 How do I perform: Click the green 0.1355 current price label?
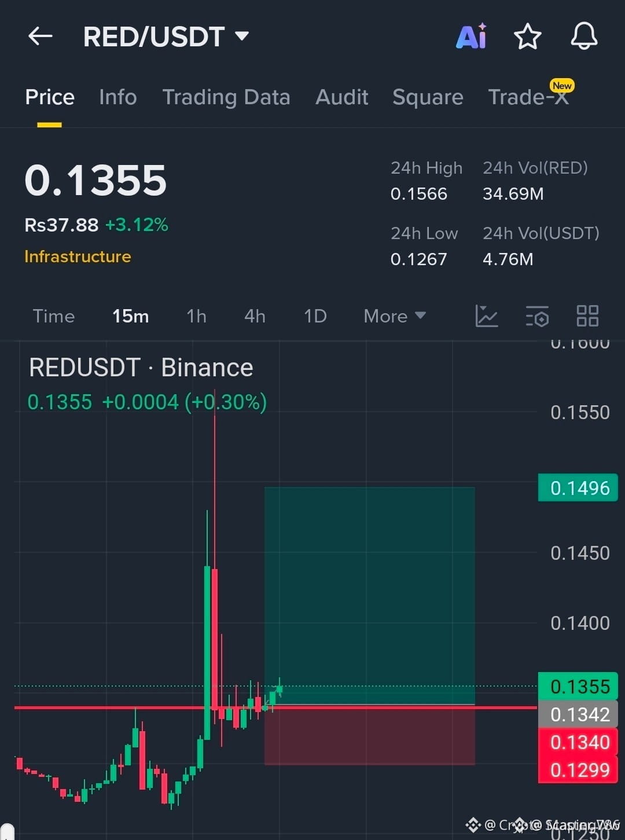point(578,687)
